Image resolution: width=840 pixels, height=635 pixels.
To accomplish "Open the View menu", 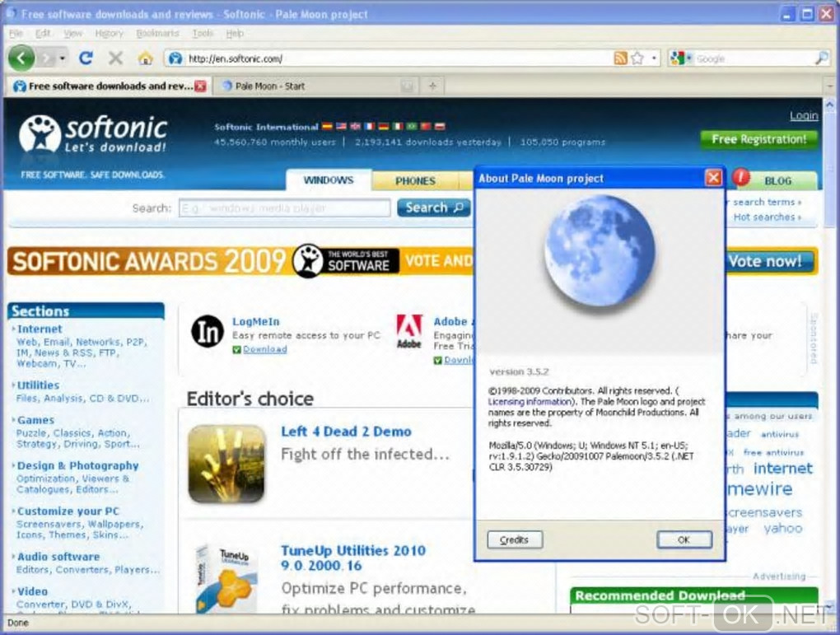I will (x=72, y=33).
